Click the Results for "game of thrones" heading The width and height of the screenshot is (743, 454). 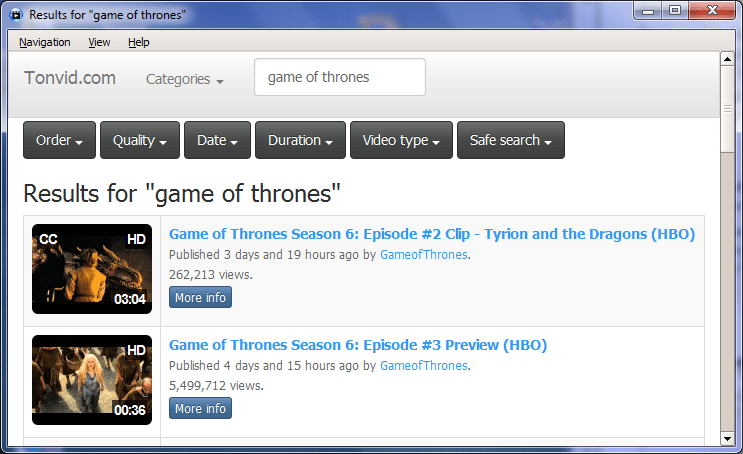(x=182, y=194)
